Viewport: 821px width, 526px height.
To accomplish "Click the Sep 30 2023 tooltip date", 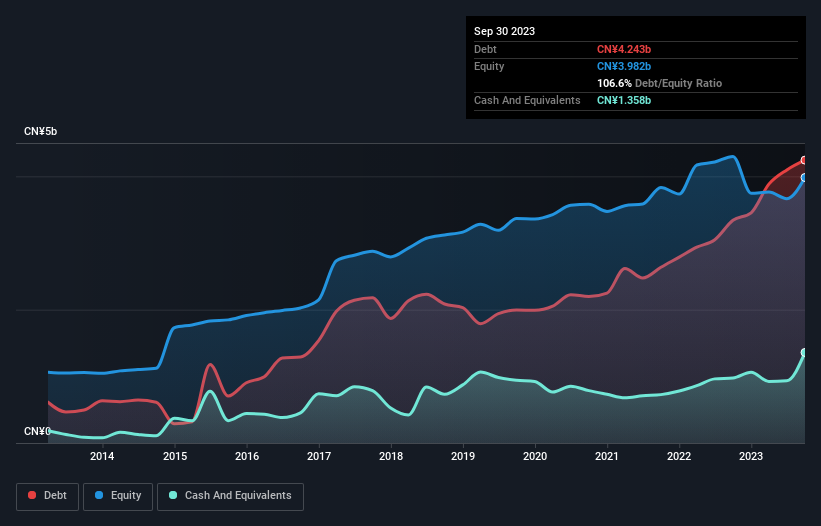I will pyautogui.click(x=504, y=31).
